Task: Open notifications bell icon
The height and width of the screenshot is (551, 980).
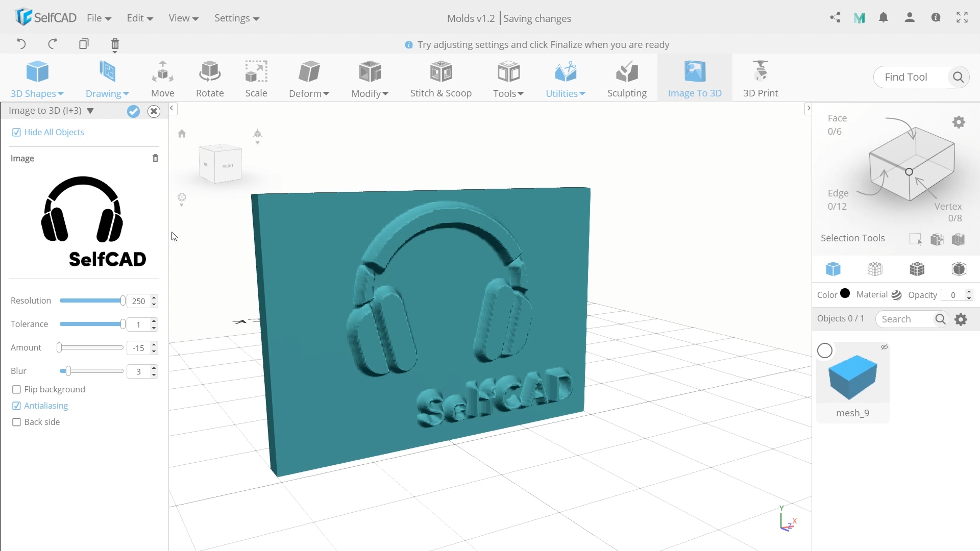Action: click(x=884, y=18)
